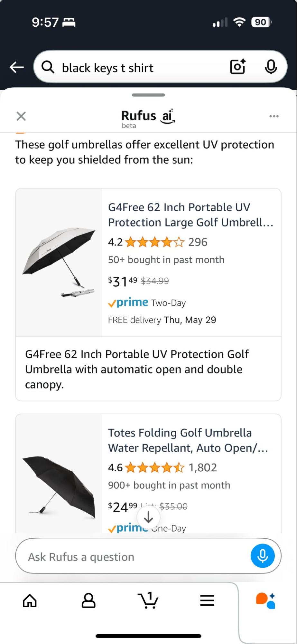
Task: Tap the blue Rufus voice input button
Action: click(x=262, y=556)
